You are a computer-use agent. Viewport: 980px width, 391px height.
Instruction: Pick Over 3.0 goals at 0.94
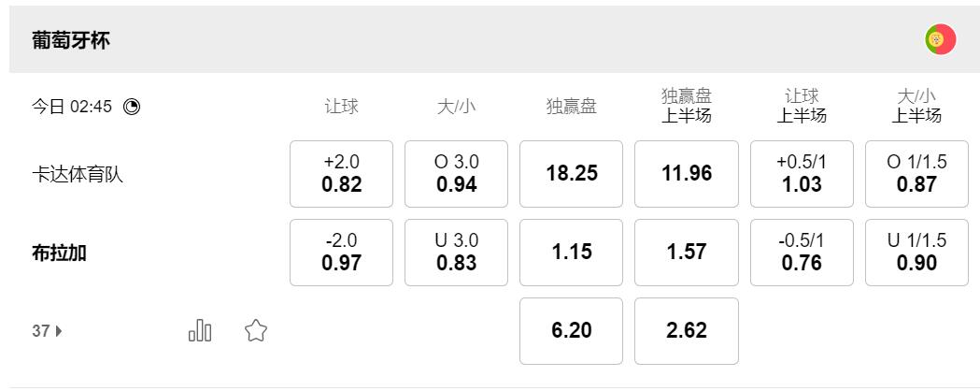tap(456, 174)
